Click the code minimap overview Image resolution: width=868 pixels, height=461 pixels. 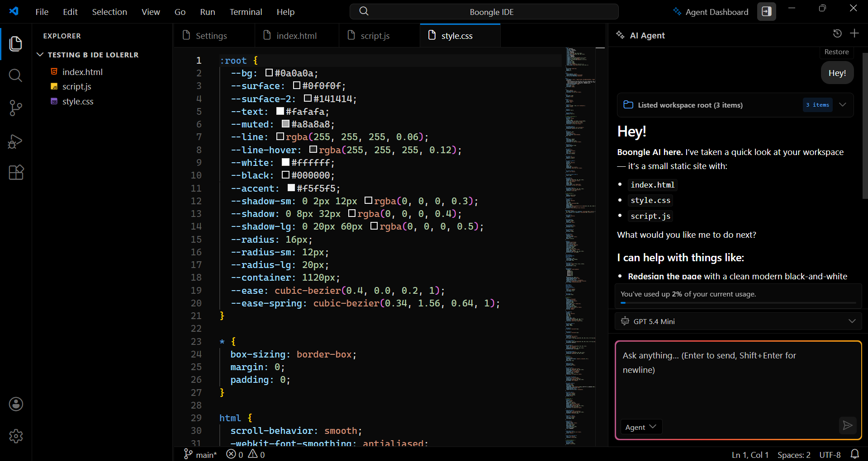(580, 246)
